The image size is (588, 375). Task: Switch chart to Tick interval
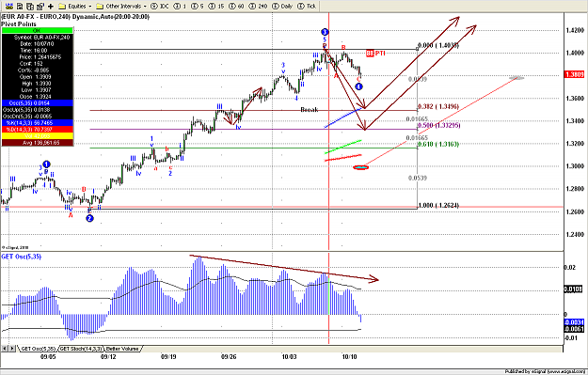[x=307, y=6]
